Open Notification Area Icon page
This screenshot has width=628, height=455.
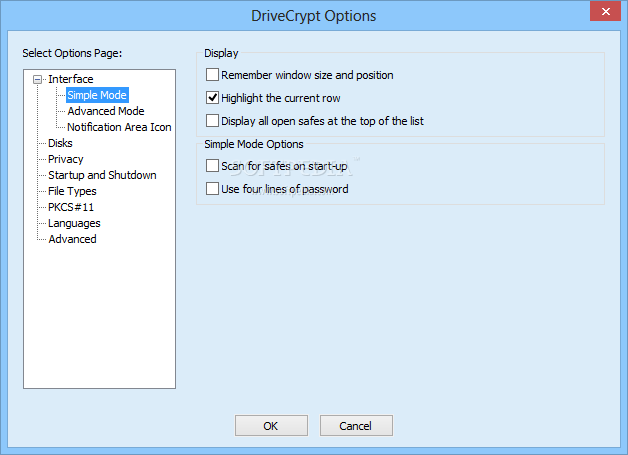pos(119,127)
